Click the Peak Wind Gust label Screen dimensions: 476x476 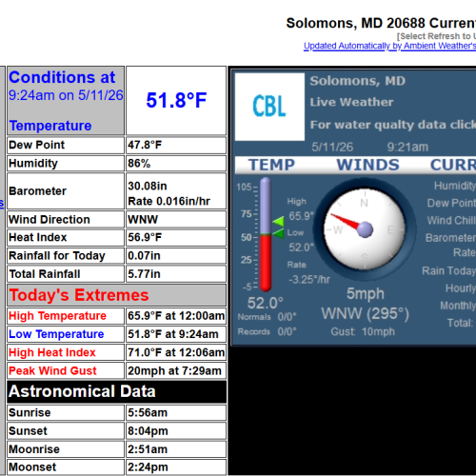(x=52, y=370)
